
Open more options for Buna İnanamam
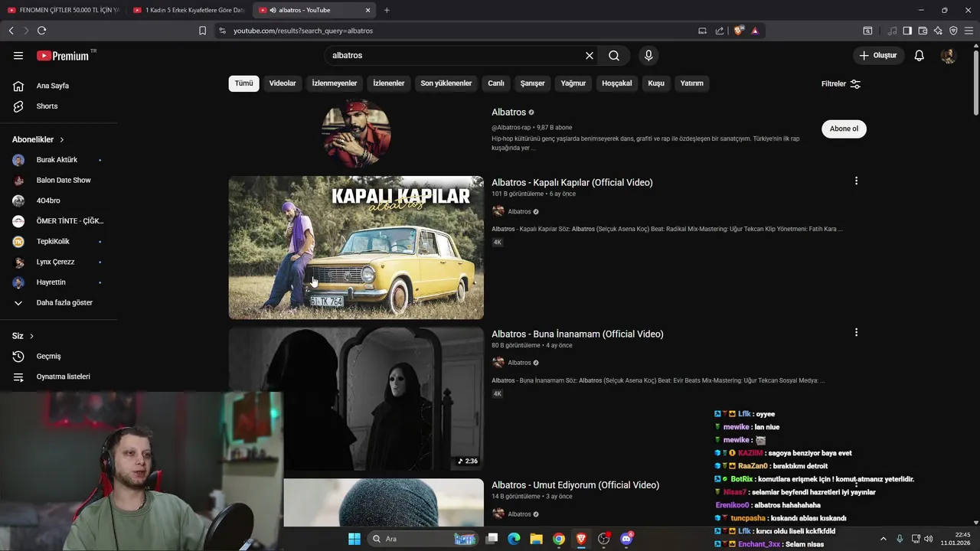click(x=856, y=333)
